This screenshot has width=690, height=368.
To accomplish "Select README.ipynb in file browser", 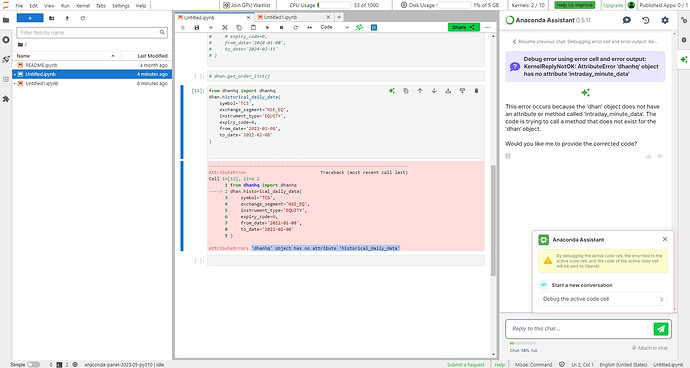I will 92,65.
